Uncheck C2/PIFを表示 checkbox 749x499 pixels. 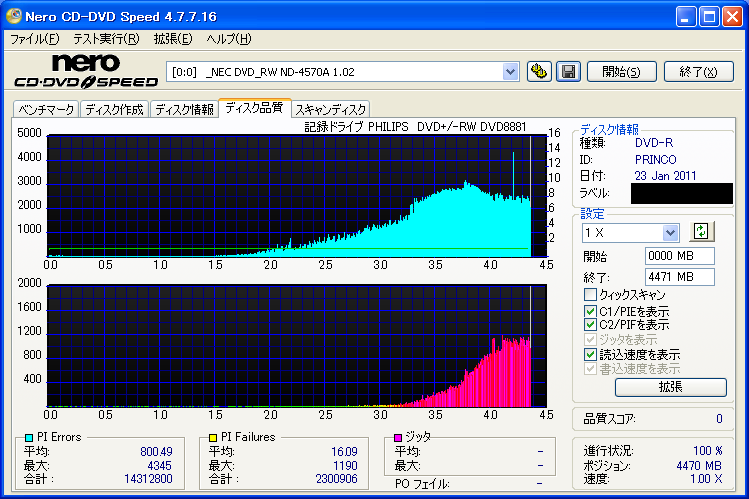pos(590,325)
